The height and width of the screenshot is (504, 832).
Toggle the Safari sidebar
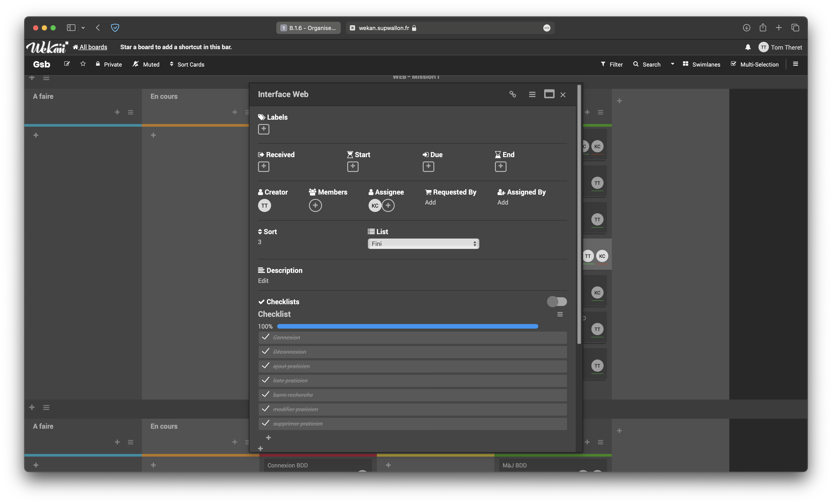click(x=71, y=28)
